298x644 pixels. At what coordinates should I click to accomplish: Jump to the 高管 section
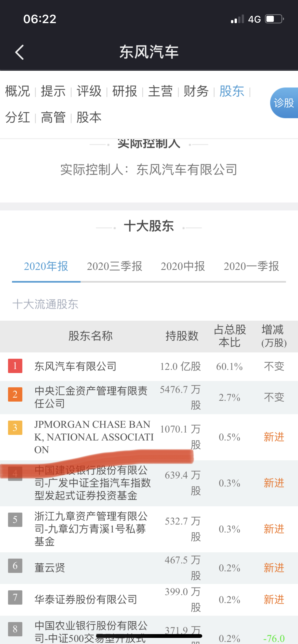(x=53, y=117)
